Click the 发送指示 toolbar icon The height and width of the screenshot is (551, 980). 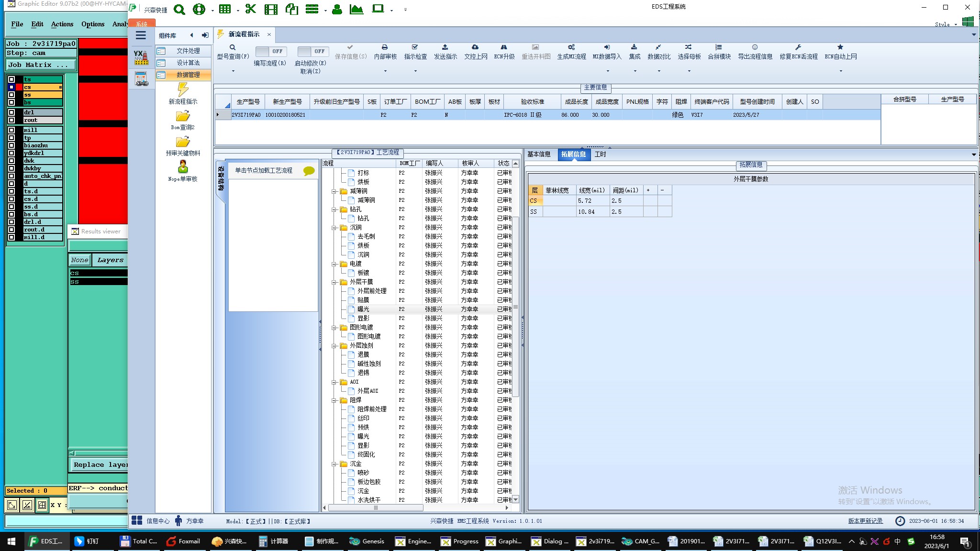tap(445, 47)
